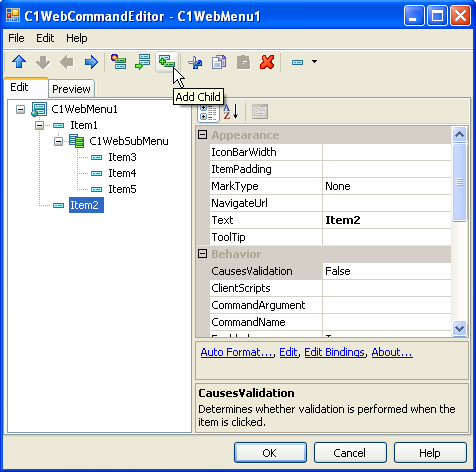The height and width of the screenshot is (472, 476).
Task: Click the Cut toolbar icon
Action: (195, 62)
